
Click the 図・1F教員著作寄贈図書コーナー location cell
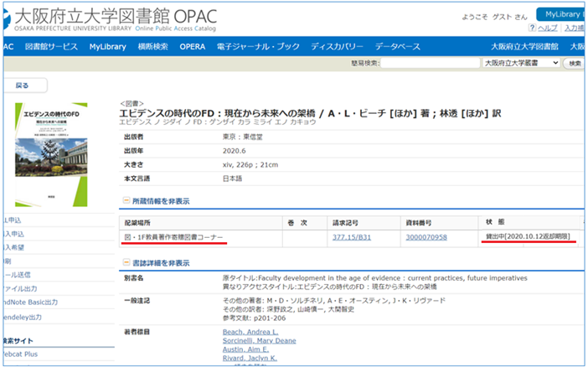pos(173,237)
